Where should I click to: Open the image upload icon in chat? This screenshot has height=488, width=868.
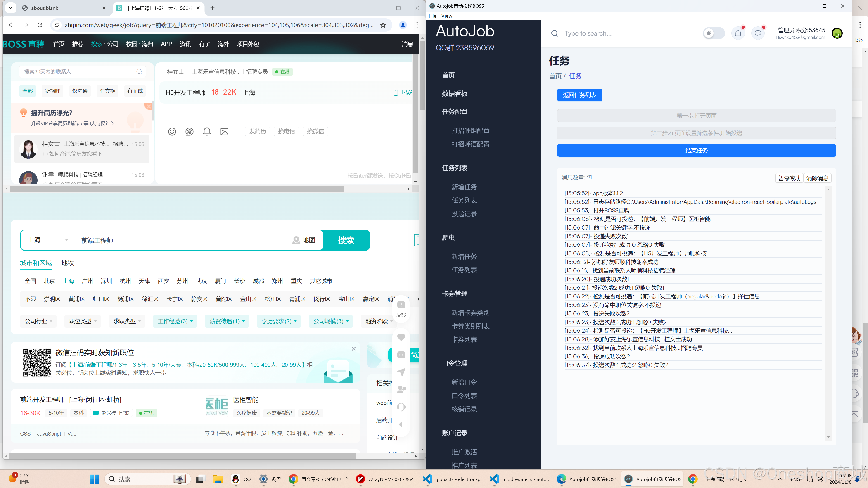224,131
